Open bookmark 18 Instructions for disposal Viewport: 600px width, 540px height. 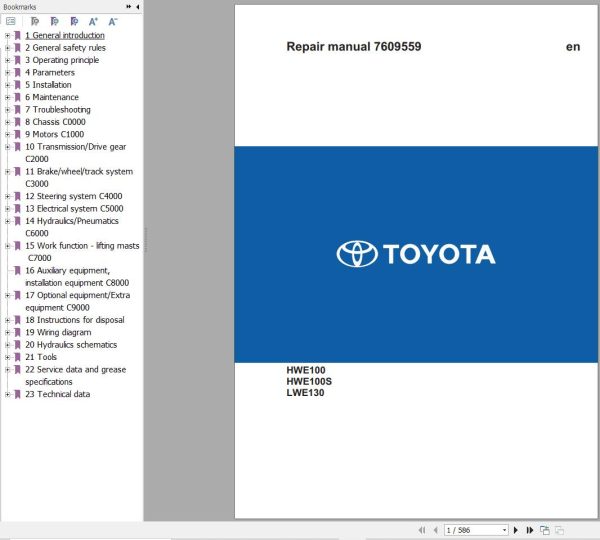pos(75,320)
